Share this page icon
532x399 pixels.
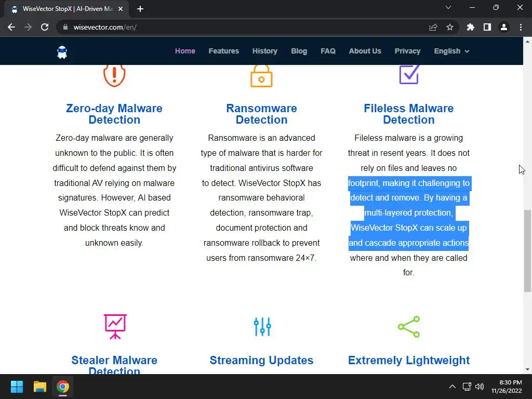[x=433, y=27]
